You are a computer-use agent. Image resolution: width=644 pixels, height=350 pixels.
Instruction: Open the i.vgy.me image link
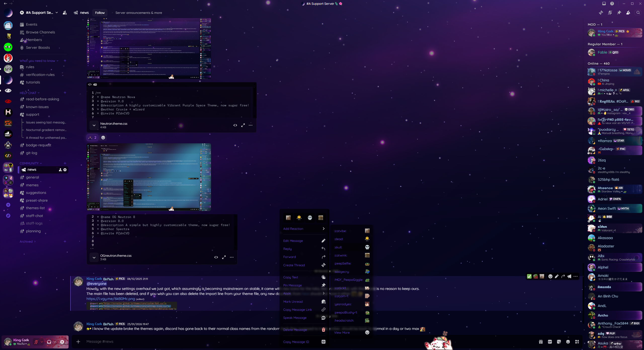point(111,299)
